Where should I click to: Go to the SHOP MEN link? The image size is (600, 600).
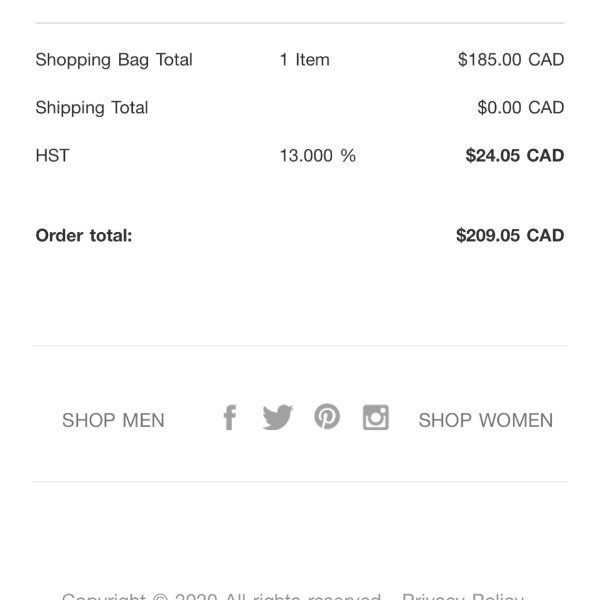[113, 421]
